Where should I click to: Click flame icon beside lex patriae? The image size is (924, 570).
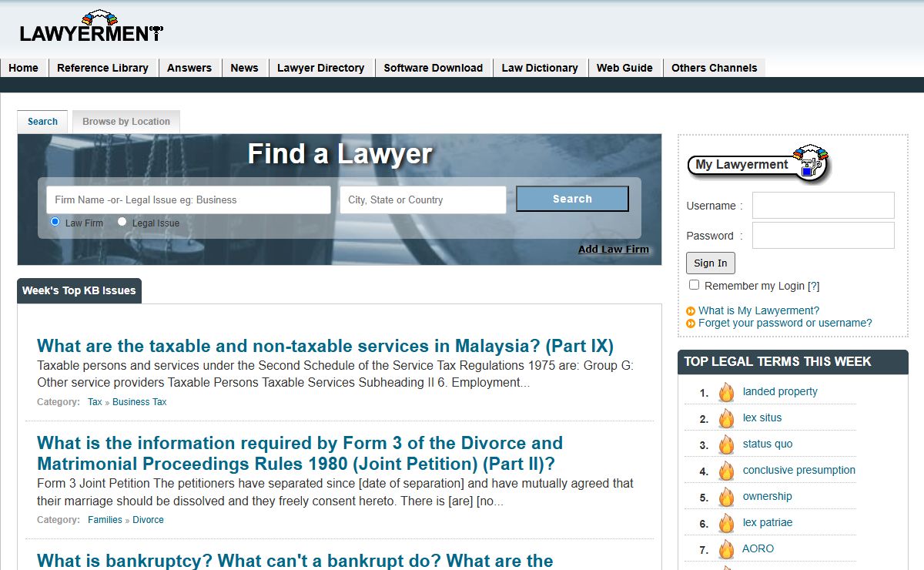tap(727, 523)
